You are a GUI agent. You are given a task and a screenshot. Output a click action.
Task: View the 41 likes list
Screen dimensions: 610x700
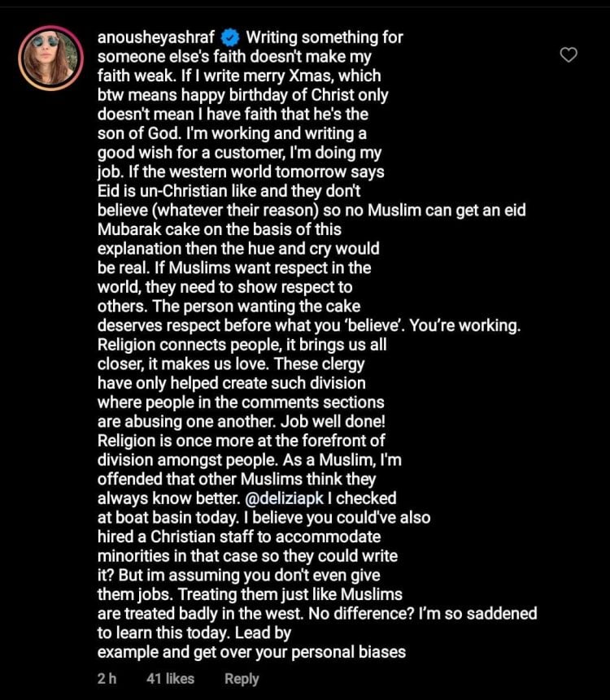click(171, 679)
